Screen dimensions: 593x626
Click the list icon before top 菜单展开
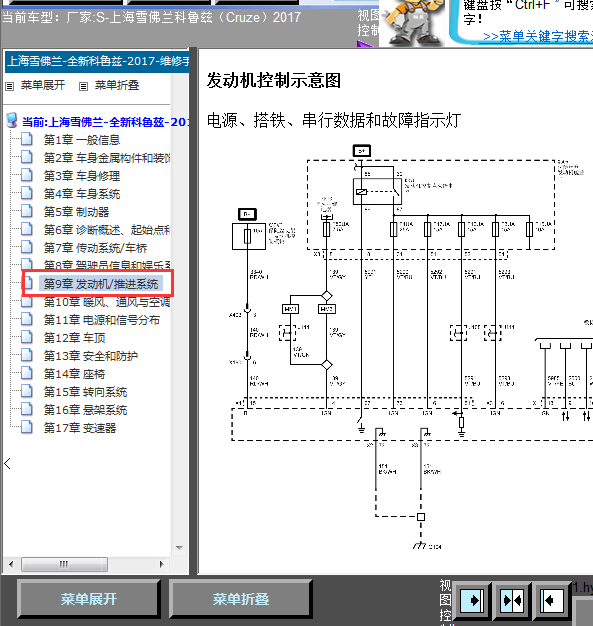pos(10,86)
